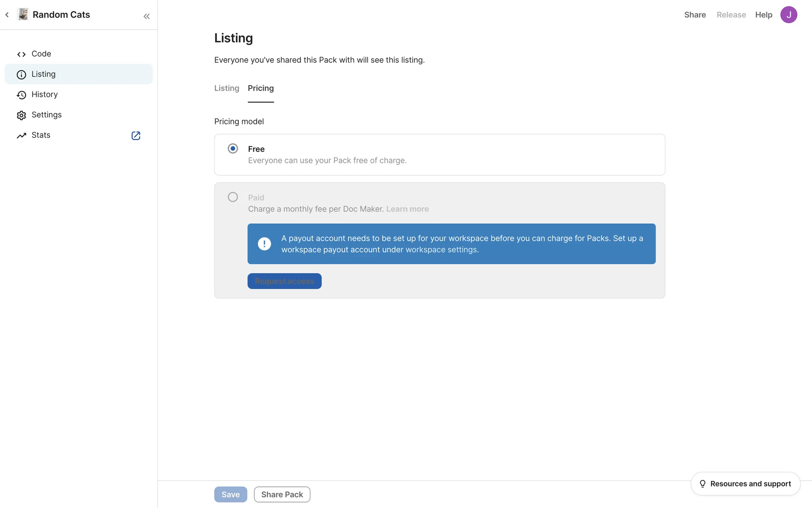Viewport: 812px width, 508px height.
Task: Click the exclamation alert icon in banner
Action: pyautogui.click(x=264, y=244)
